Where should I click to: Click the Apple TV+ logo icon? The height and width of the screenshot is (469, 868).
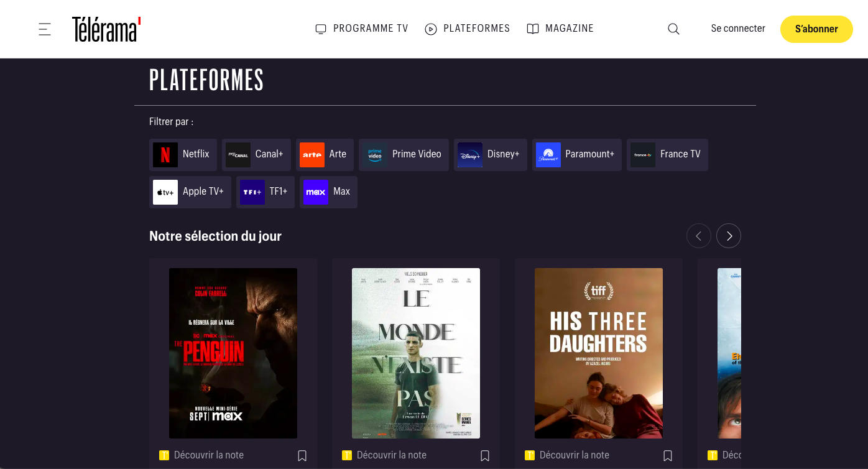point(165,192)
